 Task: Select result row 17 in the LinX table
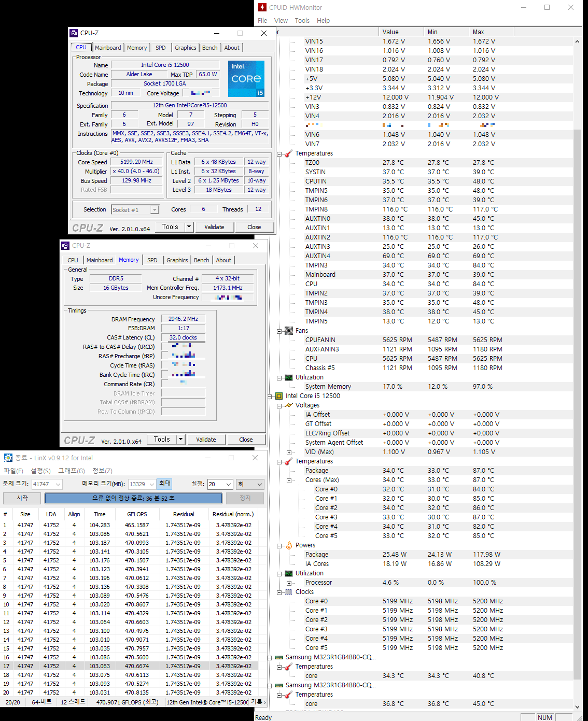click(x=129, y=666)
